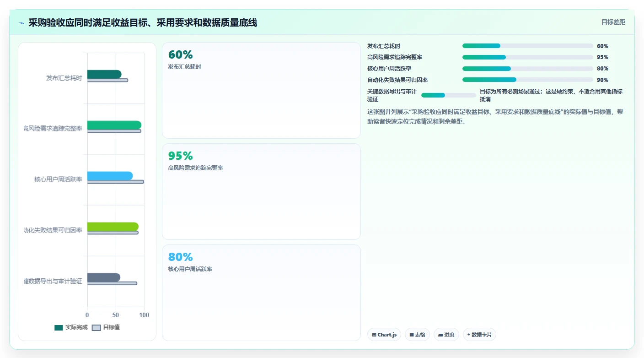Click the 进度 tag button
The image size is (644, 358).
click(446, 335)
